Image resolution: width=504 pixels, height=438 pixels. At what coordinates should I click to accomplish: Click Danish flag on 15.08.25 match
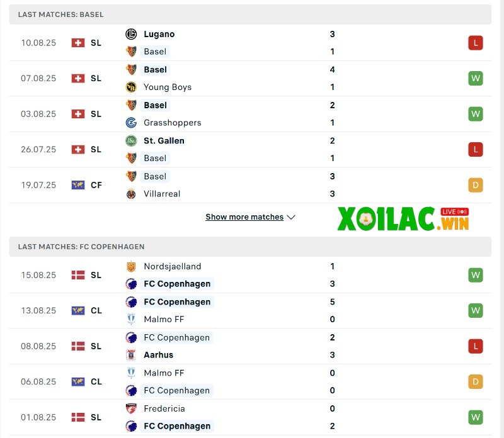(78, 275)
